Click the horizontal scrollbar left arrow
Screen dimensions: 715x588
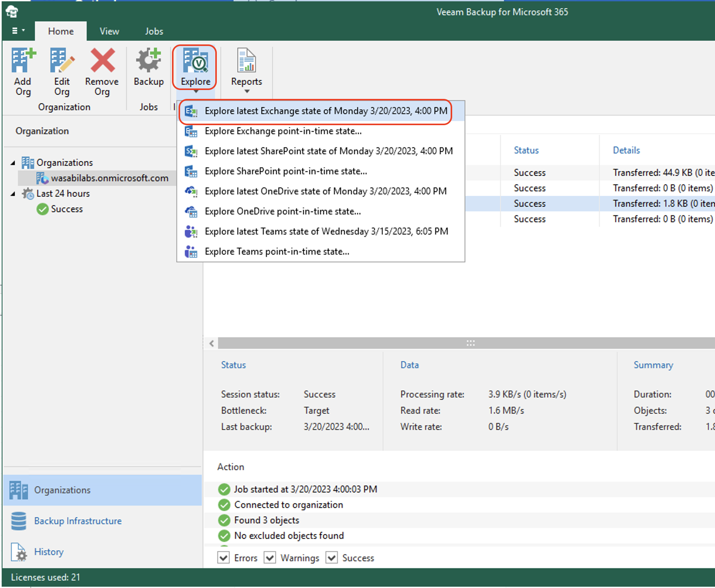click(x=211, y=343)
